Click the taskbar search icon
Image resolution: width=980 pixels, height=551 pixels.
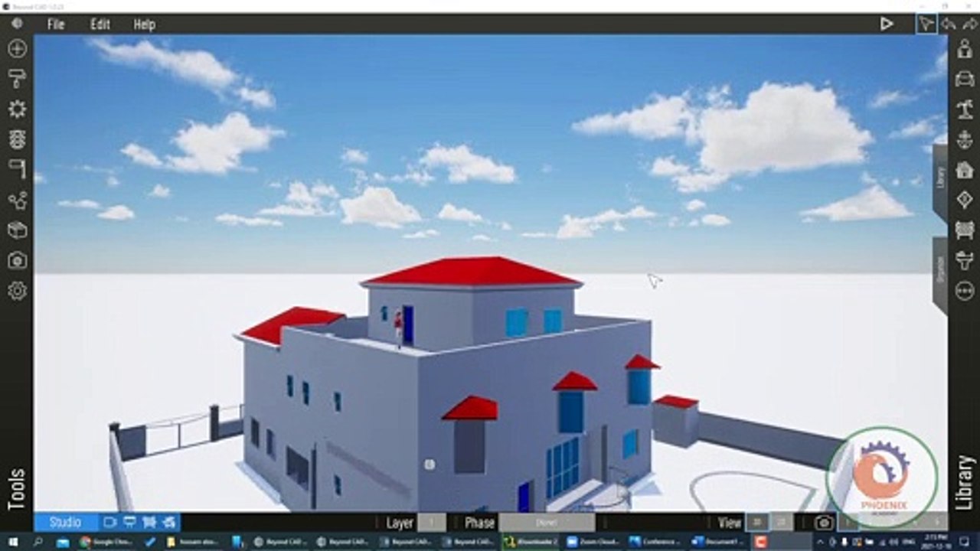38,542
